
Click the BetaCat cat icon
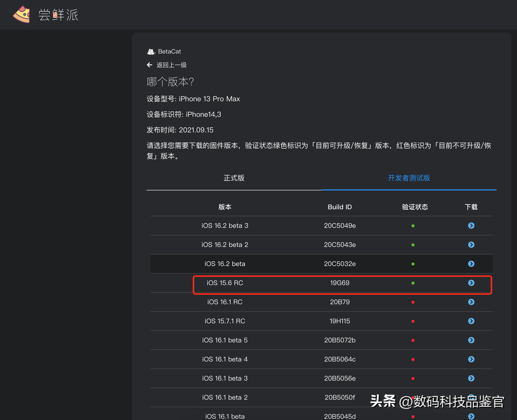[151, 51]
